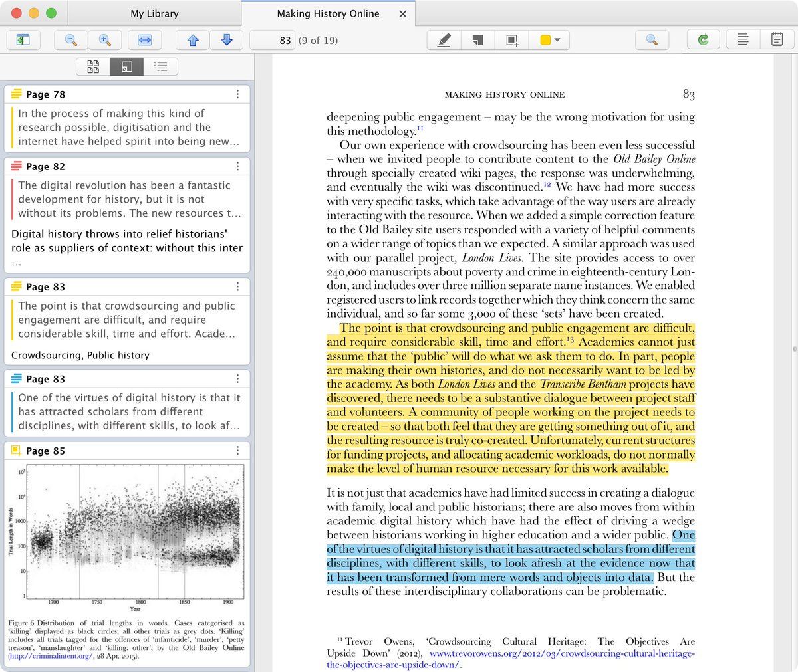Select the Making History Online tab
This screenshot has height=672, width=798.
tap(328, 13)
